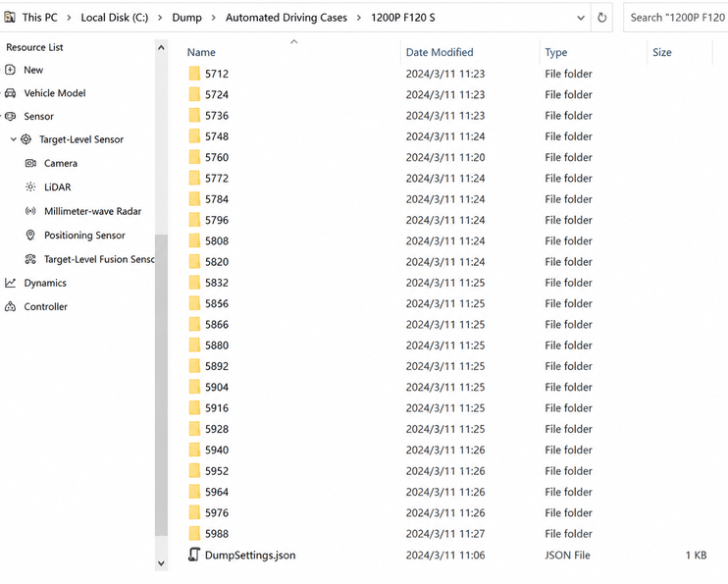Viewport: 728px width, 584px height.
Task: Click the resource list scrollbar thumb
Action: click(161, 385)
